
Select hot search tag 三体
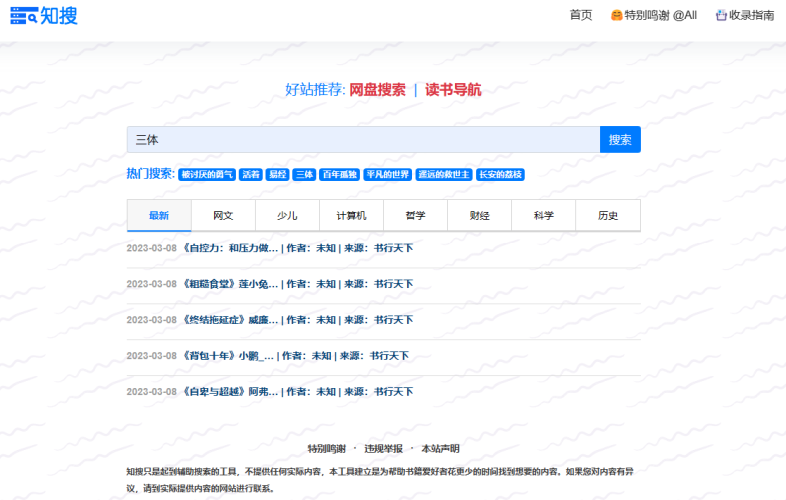point(304,175)
